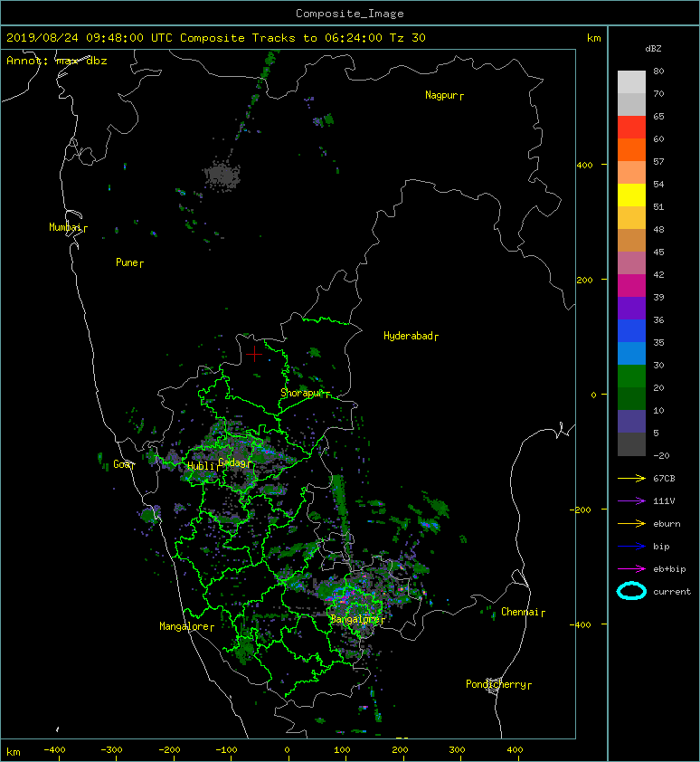Click the 100 label on bottom axis
The image size is (700, 762).
pos(342,750)
